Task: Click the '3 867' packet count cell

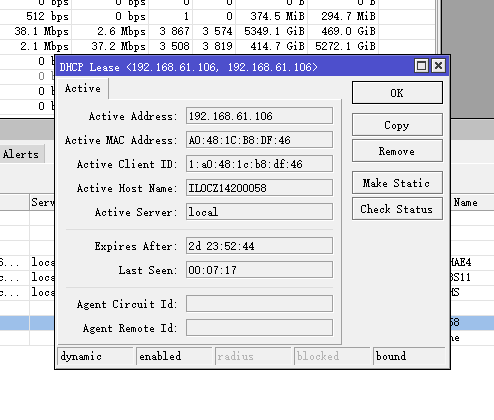Action: pyautogui.click(x=171, y=31)
